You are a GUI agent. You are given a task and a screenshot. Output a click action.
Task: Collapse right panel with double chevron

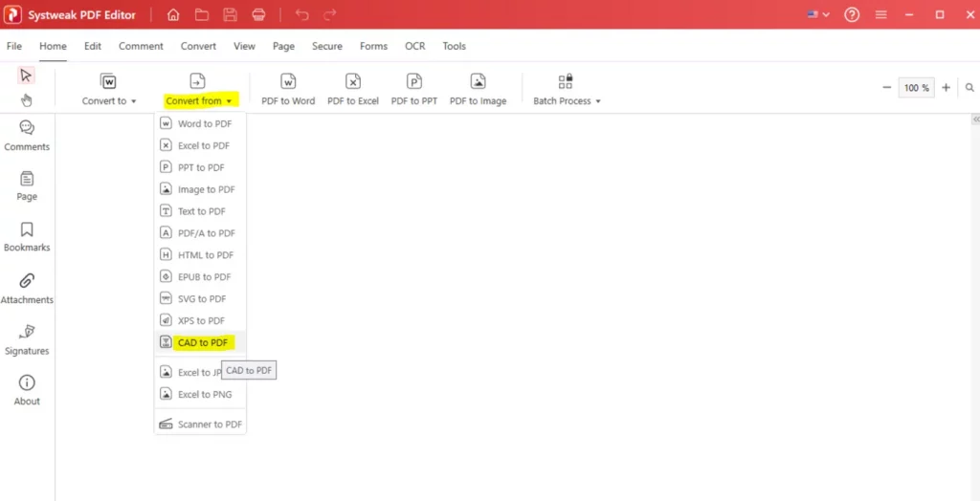976,120
